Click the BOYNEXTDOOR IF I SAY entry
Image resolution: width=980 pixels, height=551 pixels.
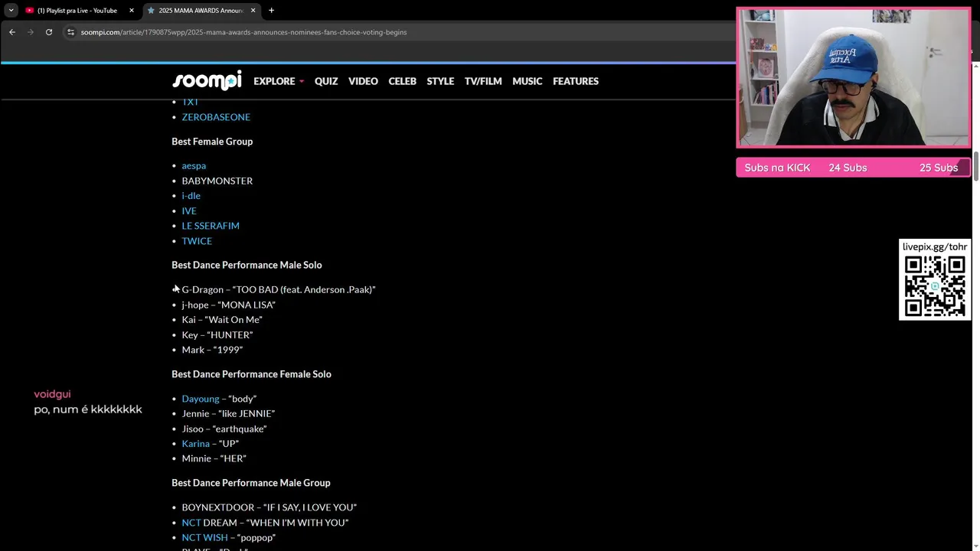269,507
